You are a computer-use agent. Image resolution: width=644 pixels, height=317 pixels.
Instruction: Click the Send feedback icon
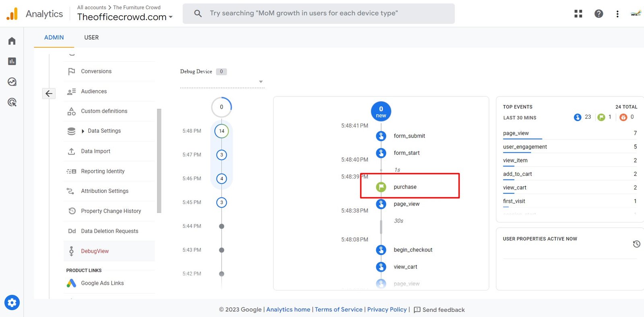(x=417, y=310)
